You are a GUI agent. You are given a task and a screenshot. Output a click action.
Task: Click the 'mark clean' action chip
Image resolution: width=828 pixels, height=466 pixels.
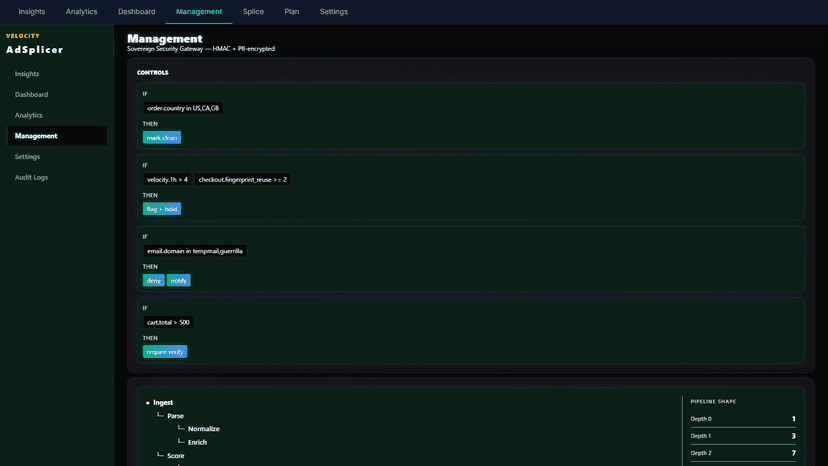162,137
